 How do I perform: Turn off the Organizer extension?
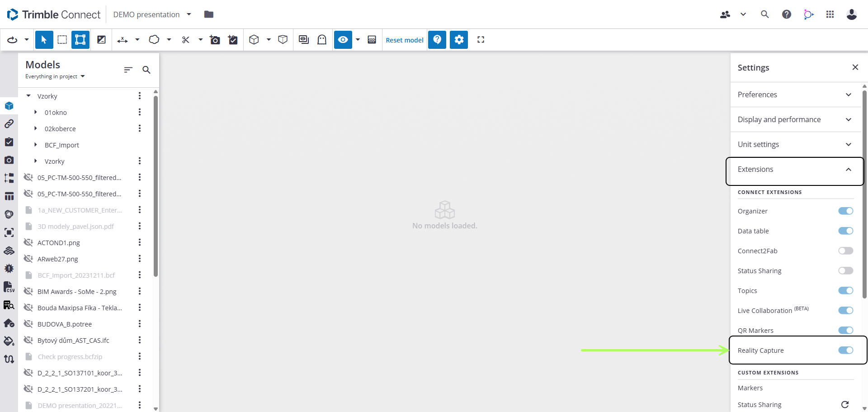845,211
